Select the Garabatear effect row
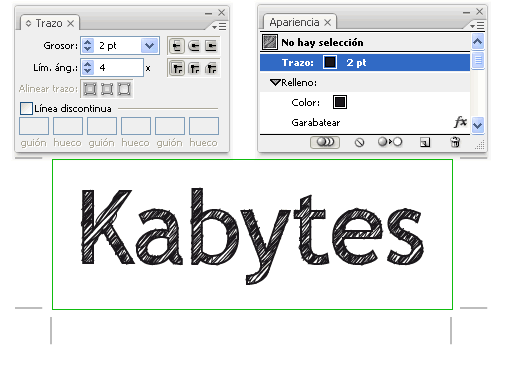The height and width of the screenshot is (370, 511). pos(365,122)
